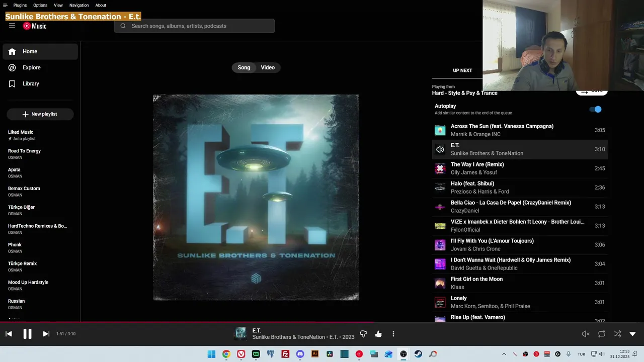644x362 pixels.
Task: Pause the current song
Action: click(x=27, y=334)
